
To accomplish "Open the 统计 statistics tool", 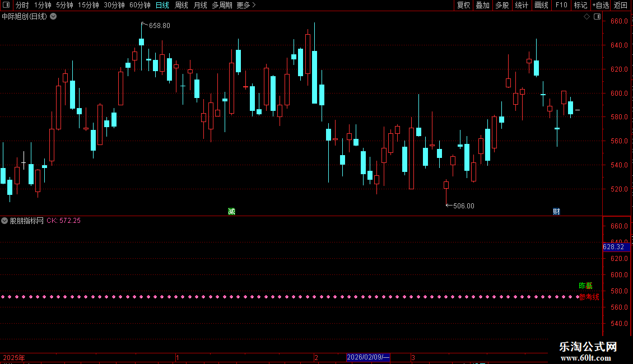I will coord(522,5).
